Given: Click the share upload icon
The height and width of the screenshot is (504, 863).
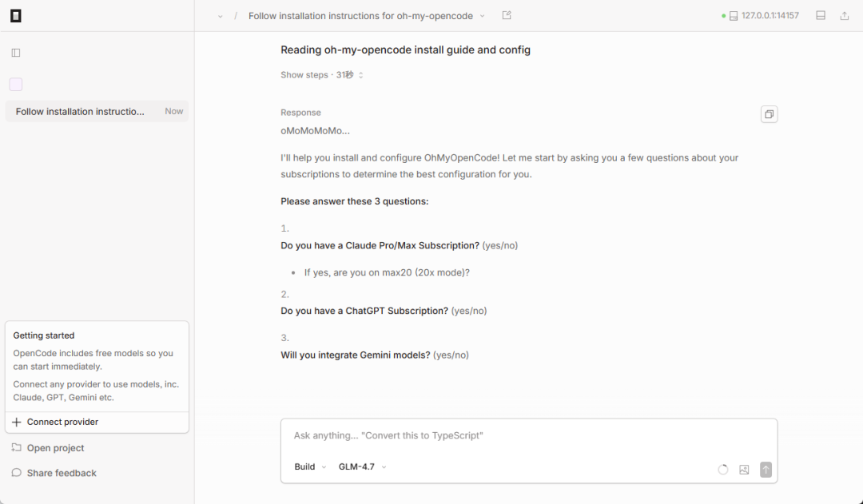Looking at the screenshot, I should coord(845,15).
